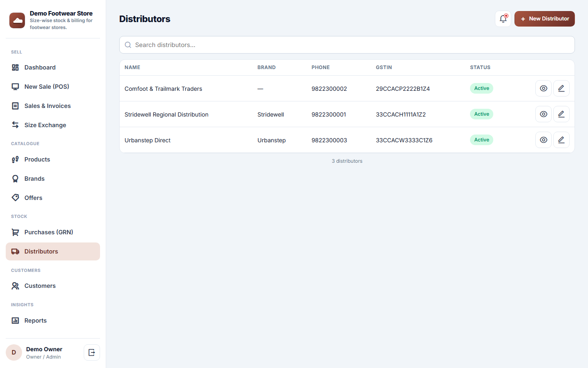The height and width of the screenshot is (368, 588).
Task: View Stridewell Regional Distribution details
Action: 543,114
